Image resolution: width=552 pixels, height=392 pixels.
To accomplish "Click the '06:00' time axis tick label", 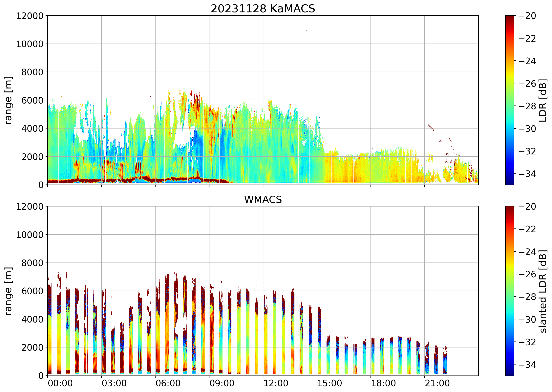I will click(x=168, y=383).
